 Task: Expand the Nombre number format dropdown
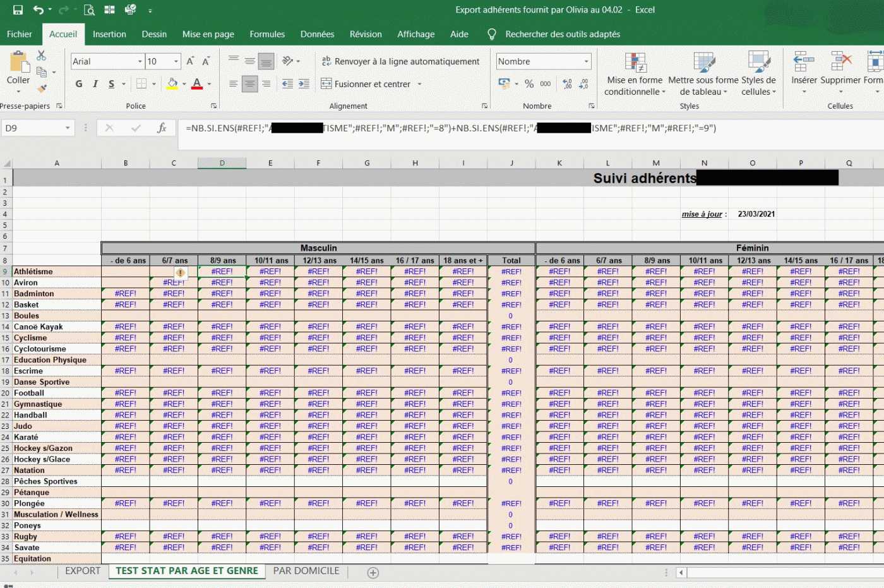(586, 61)
